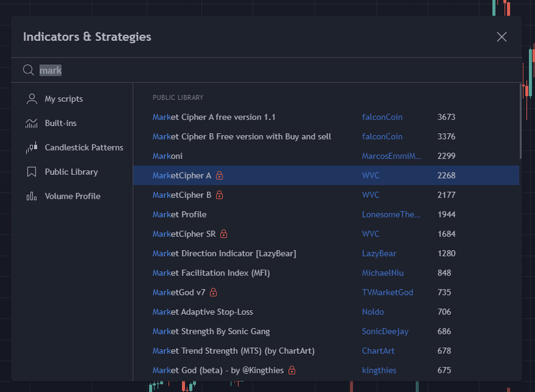Screen dimensions: 535x392
Task: Click the lock icon beside MarketGod v7
Action: coord(213,292)
